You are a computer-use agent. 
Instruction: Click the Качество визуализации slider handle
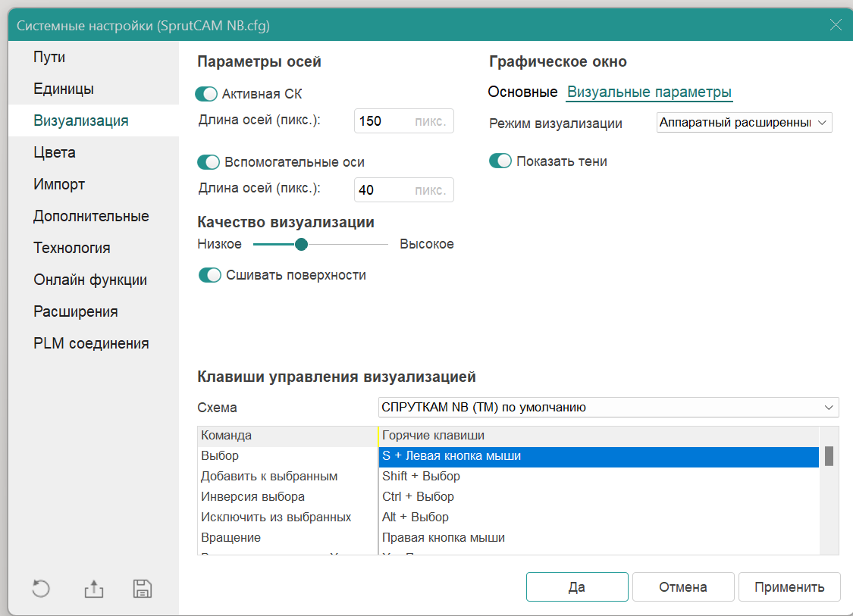(301, 244)
